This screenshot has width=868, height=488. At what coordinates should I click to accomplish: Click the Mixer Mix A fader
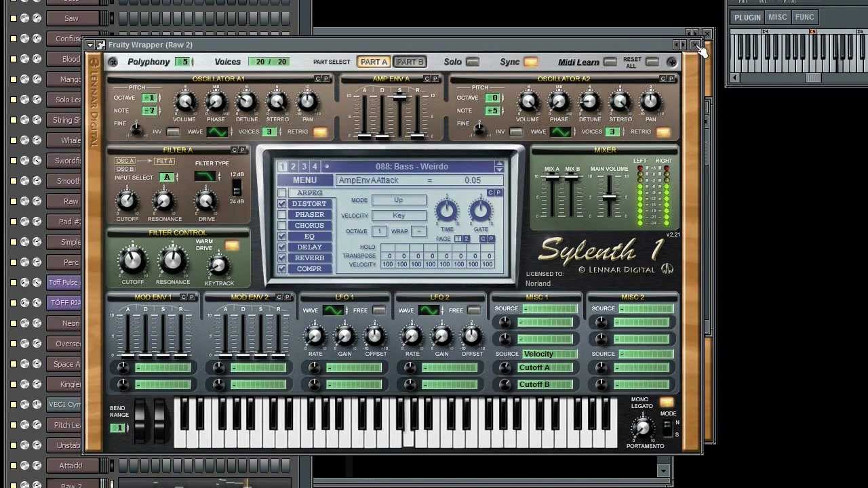click(x=553, y=179)
